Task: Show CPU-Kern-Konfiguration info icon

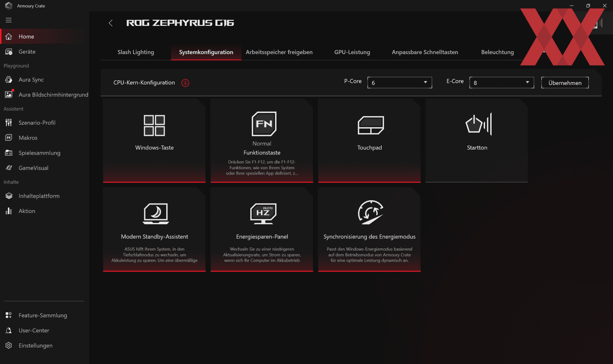Action: pyautogui.click(x=185, y=83)
